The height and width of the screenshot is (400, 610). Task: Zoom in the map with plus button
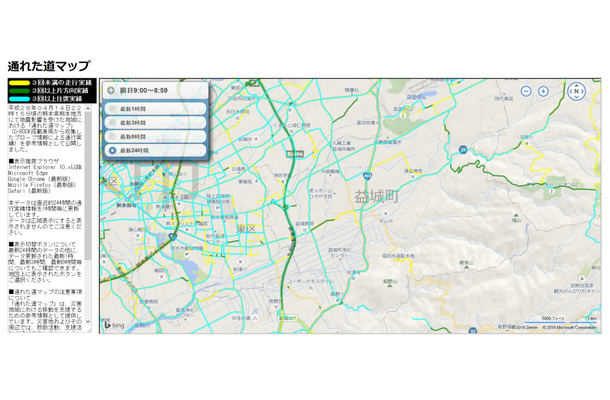pos(543,91)
